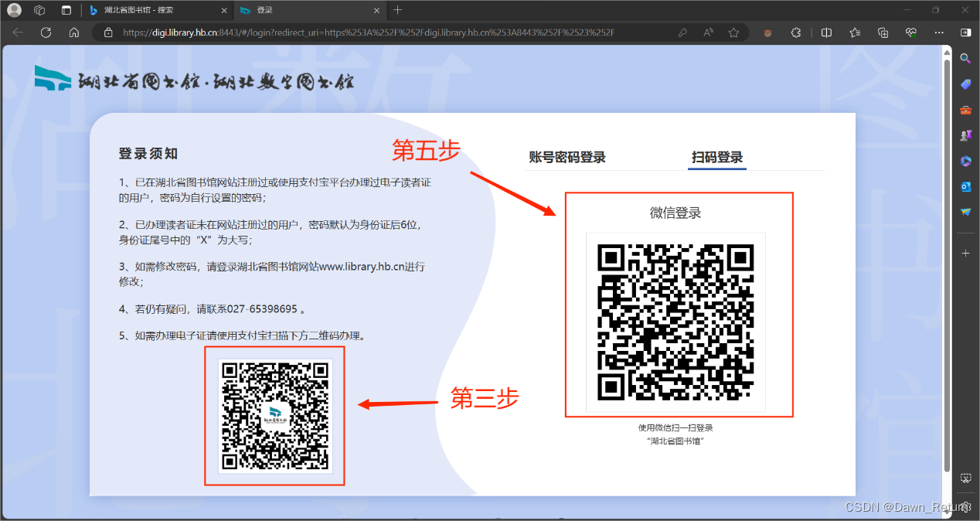Click the WeChat login QR code
The width and height of the screenshot is (980, 521).
tap(675, 322)
